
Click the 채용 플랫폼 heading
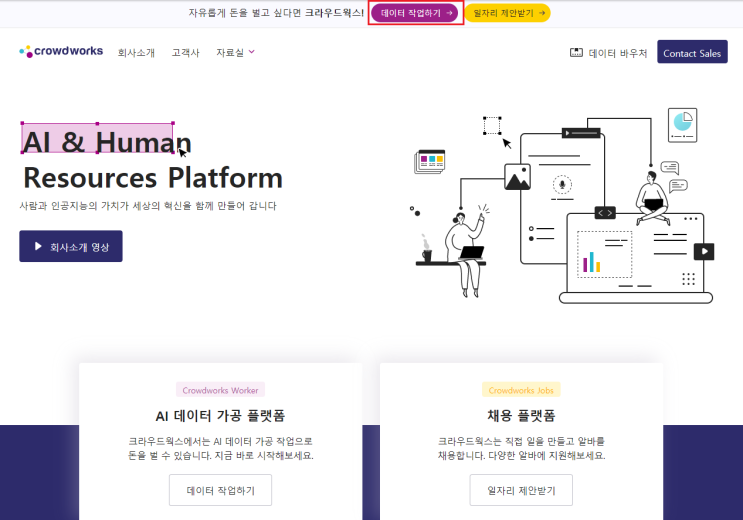pyautogui.click(x=521, y=416)
